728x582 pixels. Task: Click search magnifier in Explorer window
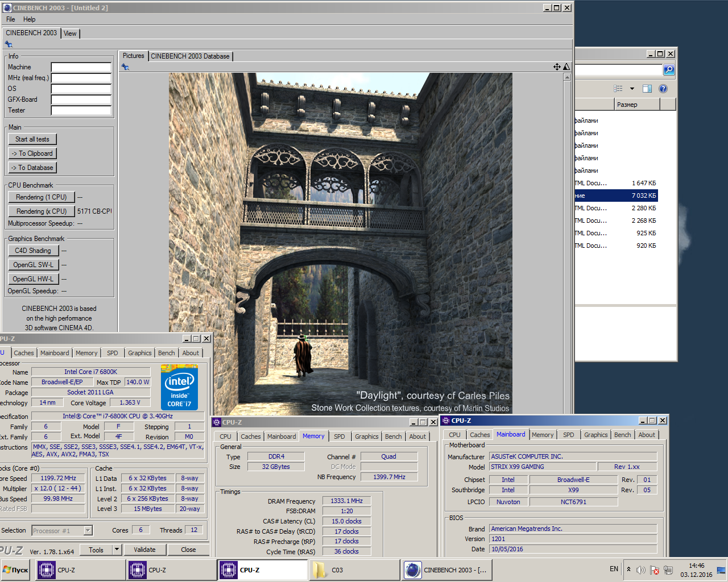click(669, 69)
